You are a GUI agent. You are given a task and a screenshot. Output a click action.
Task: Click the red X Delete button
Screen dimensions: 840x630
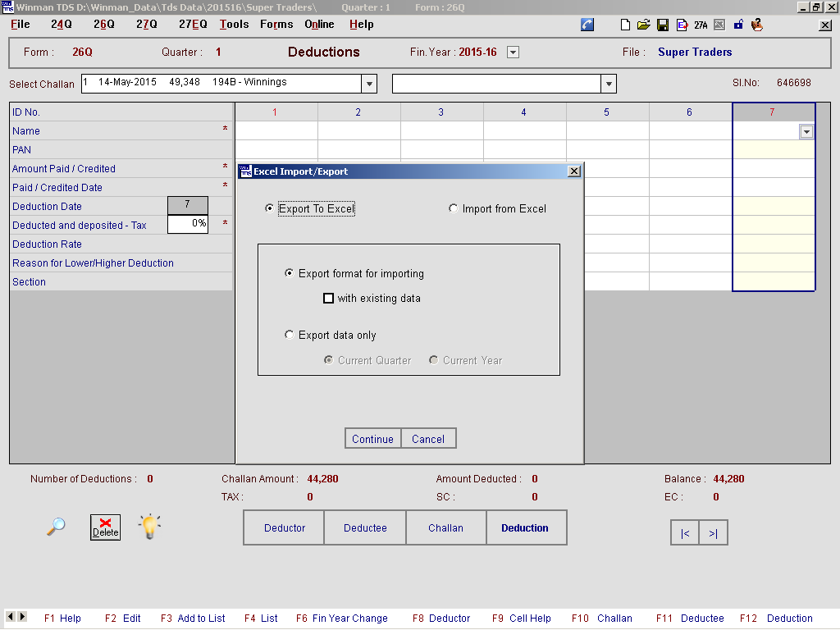105,527
